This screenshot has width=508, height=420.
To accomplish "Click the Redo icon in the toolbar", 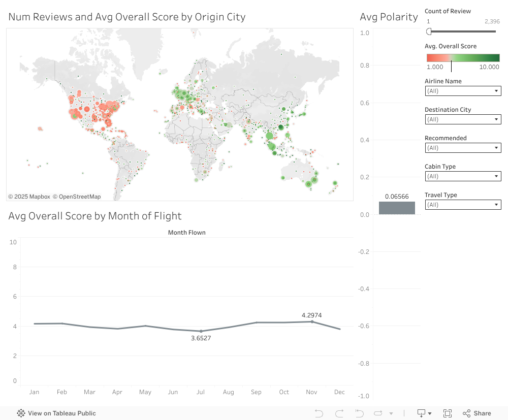I will click(339, 413).
